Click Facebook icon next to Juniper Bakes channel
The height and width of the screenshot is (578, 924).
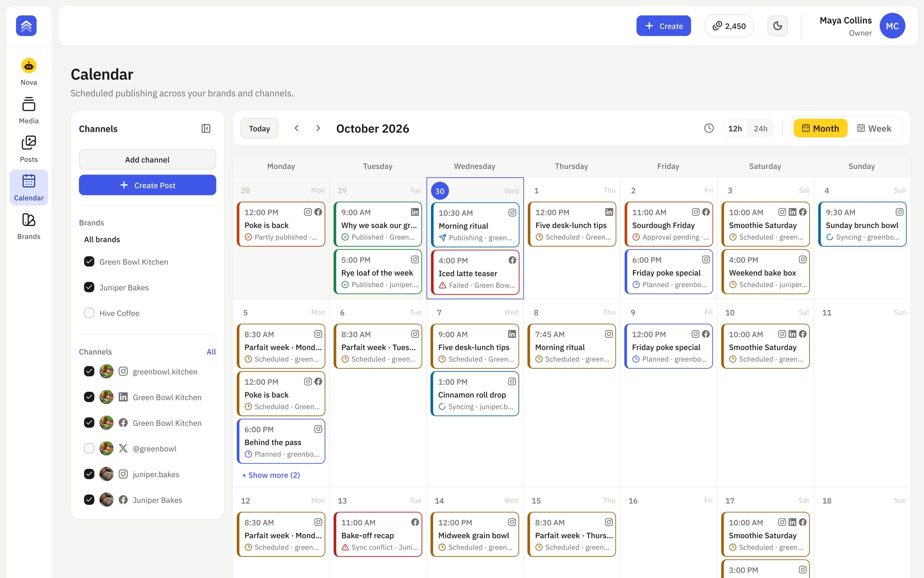[x=123, y=500]
